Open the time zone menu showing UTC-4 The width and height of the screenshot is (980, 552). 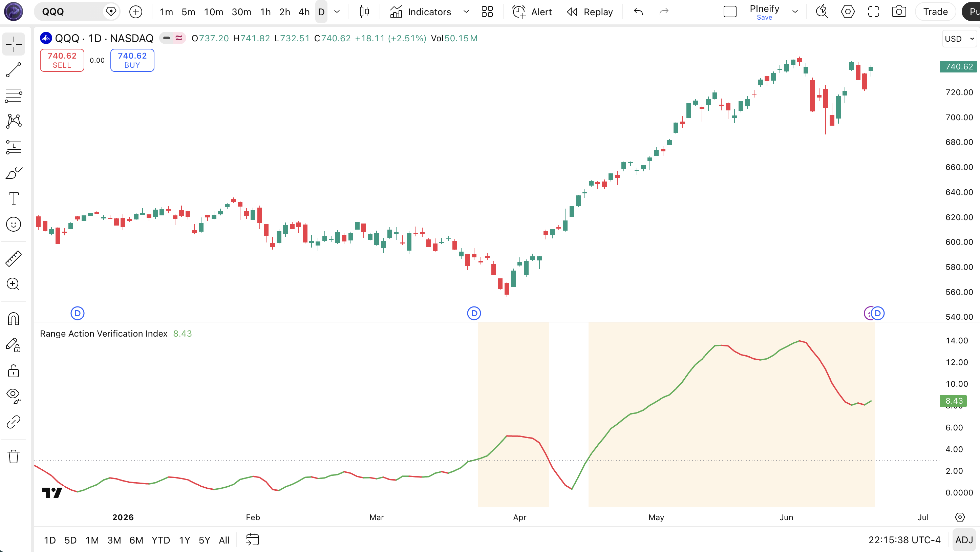pyautogui.click(x=904, y=540)
